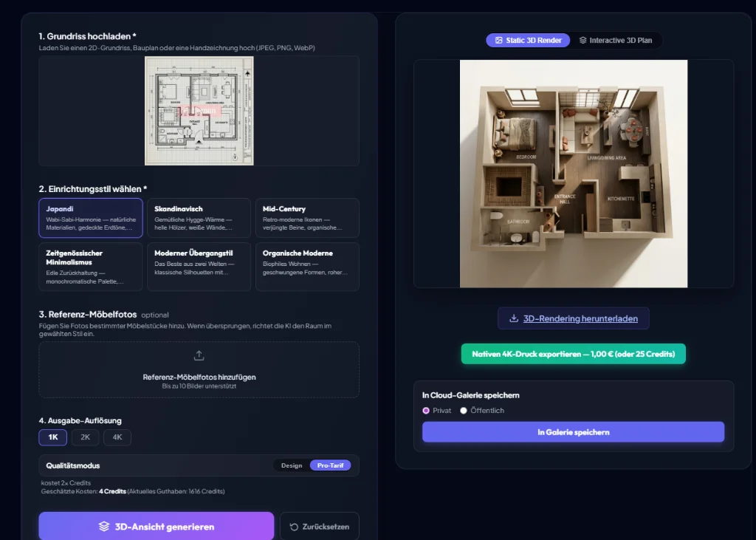Open the rendered 3D apartment image
This screenshot has width=756, height=540.
pos(574,174)
